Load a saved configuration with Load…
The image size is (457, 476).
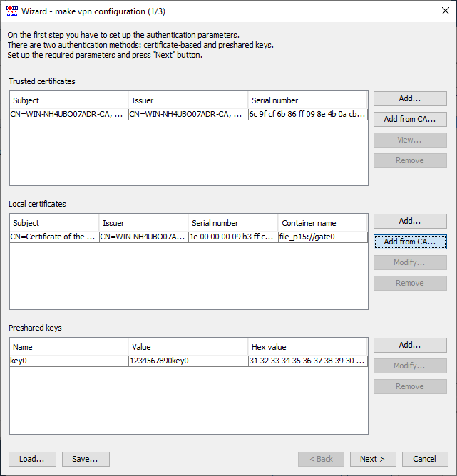point(32,459)
